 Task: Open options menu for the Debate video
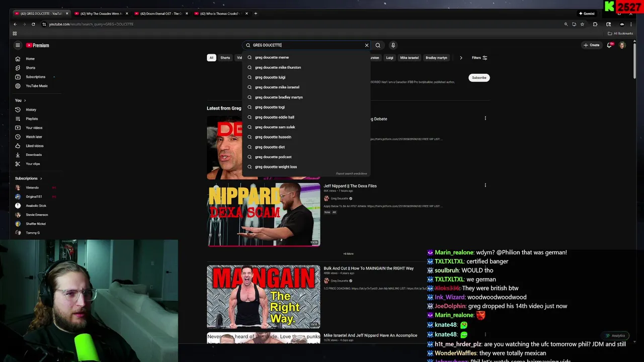pos(485,118)
